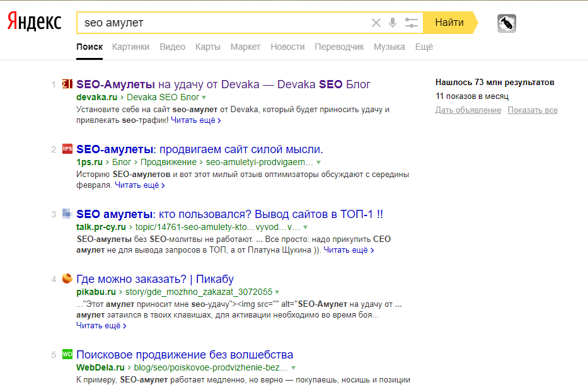
Task: Click the devaka.ru favicon icon
Action: tap(67, 84)
